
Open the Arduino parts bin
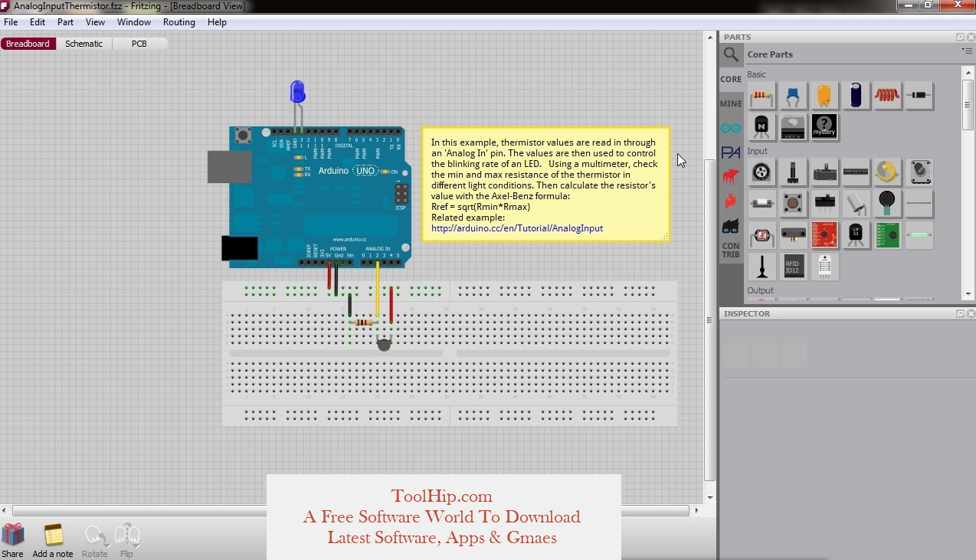[731, 128]
